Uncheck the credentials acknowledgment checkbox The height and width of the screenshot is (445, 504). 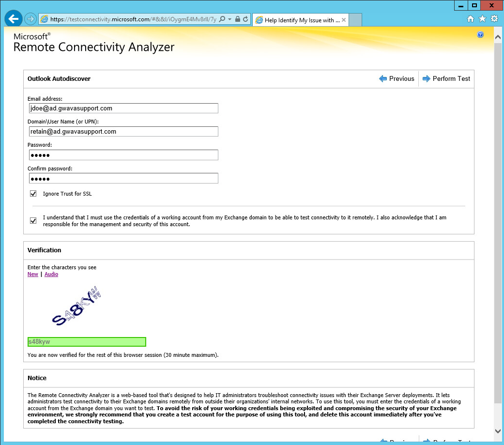[x=33, y=220]
